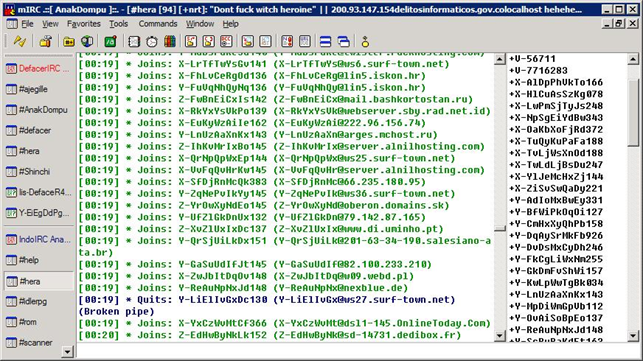Open the Commands menu

[158, 24]
